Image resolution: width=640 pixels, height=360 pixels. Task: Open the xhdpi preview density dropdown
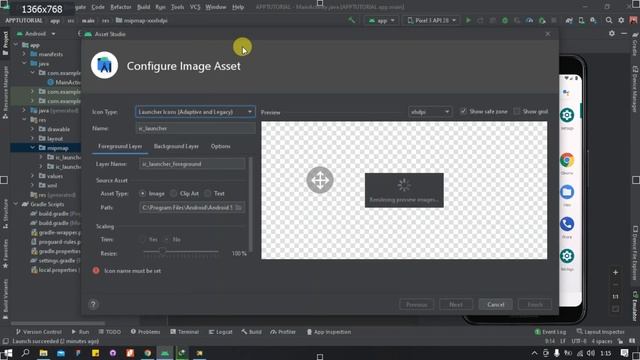pos(430,111)
